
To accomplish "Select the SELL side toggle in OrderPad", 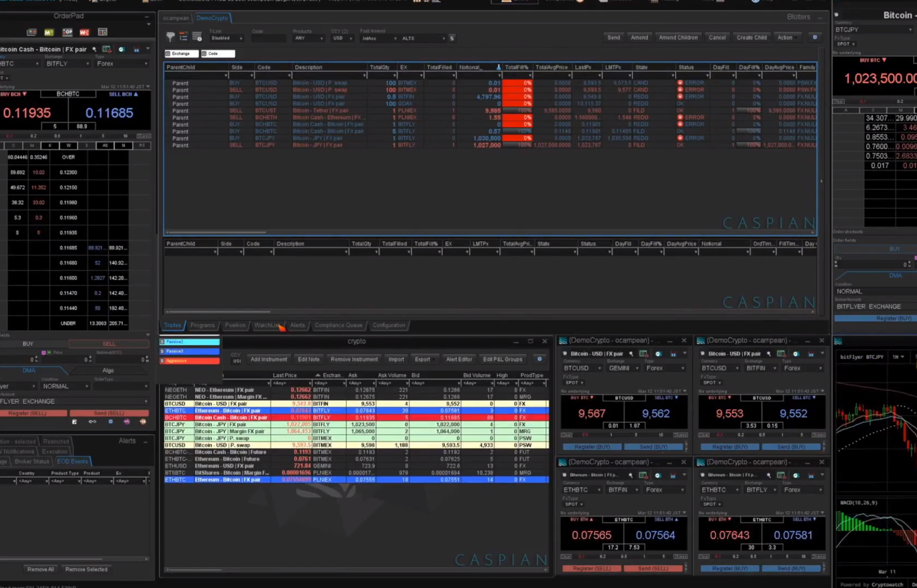I will pos(109,344).
